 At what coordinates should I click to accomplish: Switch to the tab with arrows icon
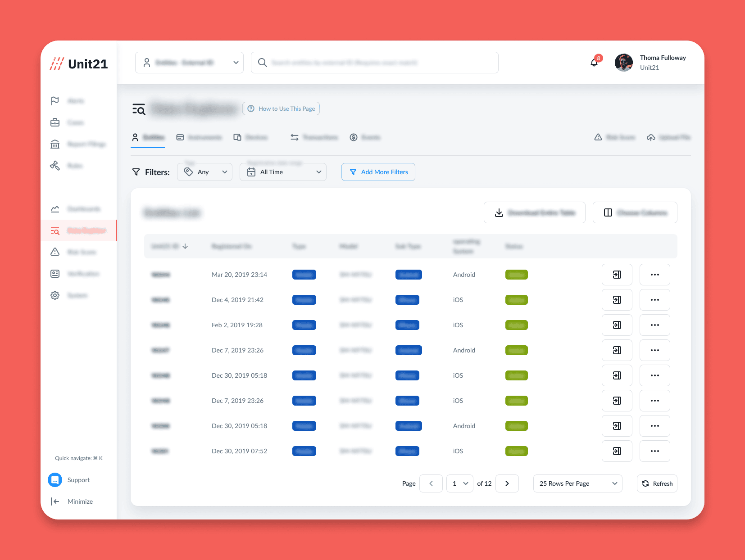click(x=314, y=137)
